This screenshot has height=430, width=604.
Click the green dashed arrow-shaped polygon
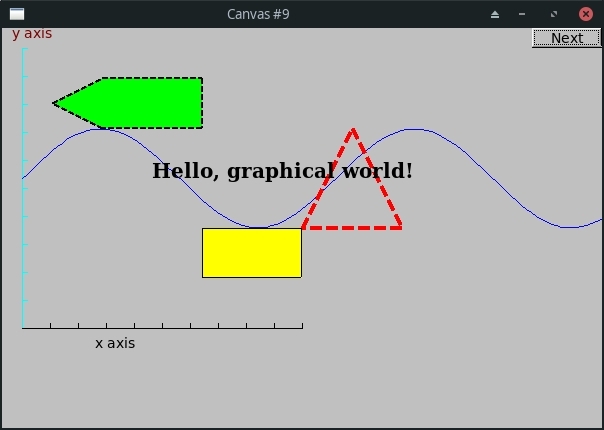pos(128,103)
